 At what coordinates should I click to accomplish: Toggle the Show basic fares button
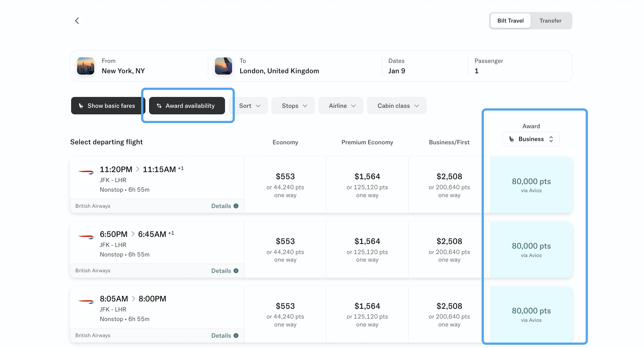107,106
